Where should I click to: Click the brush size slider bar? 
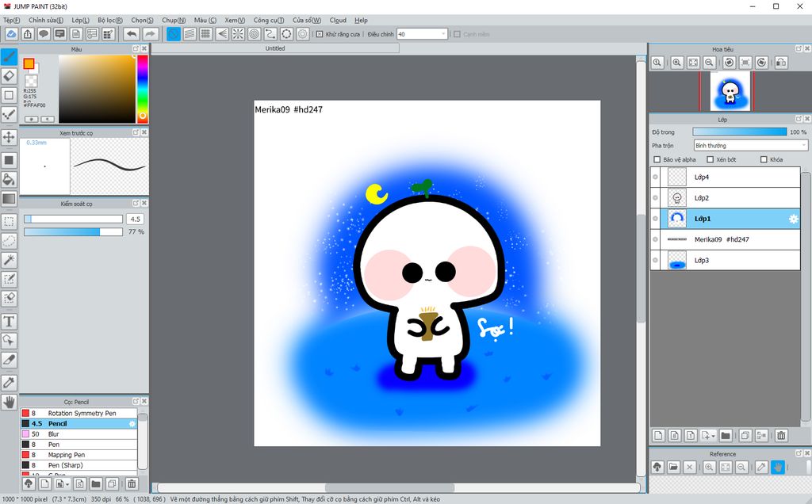pos(73,219)
